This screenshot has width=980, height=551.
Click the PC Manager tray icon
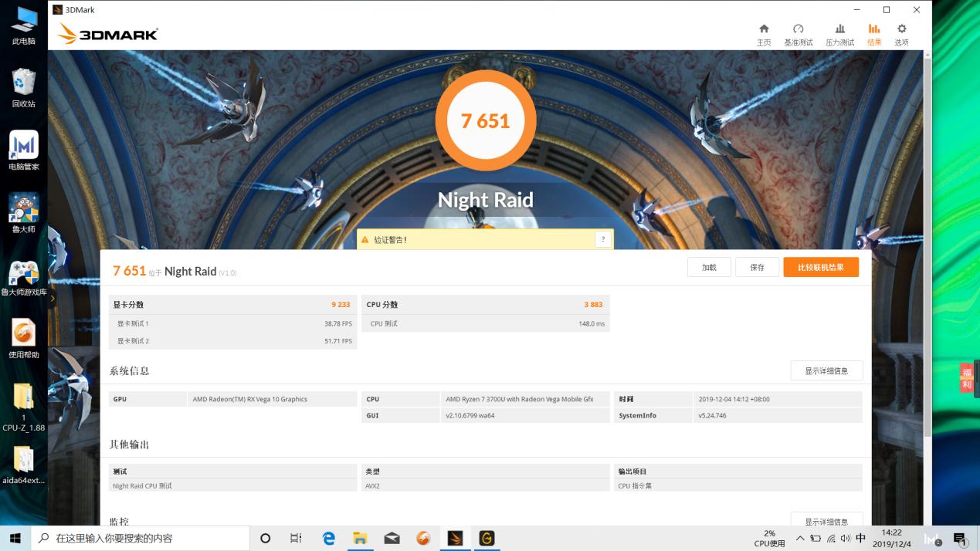coord(932,539)
